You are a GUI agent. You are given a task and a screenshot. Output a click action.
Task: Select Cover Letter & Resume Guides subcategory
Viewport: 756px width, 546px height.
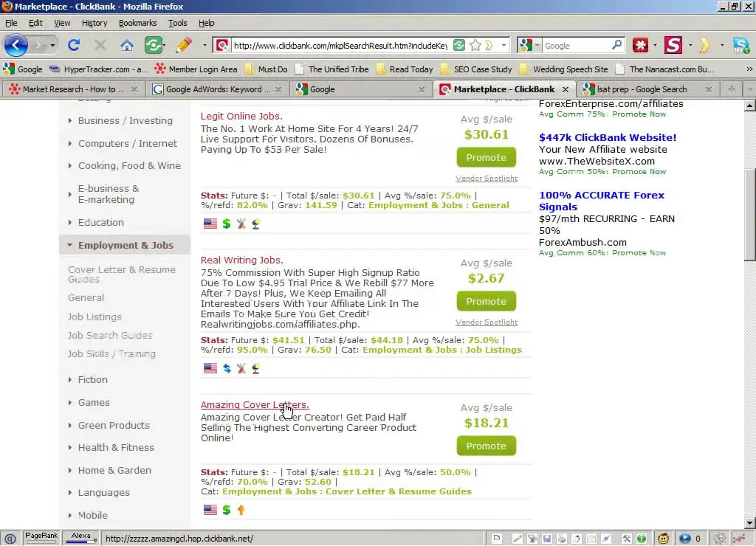[122, 274]
